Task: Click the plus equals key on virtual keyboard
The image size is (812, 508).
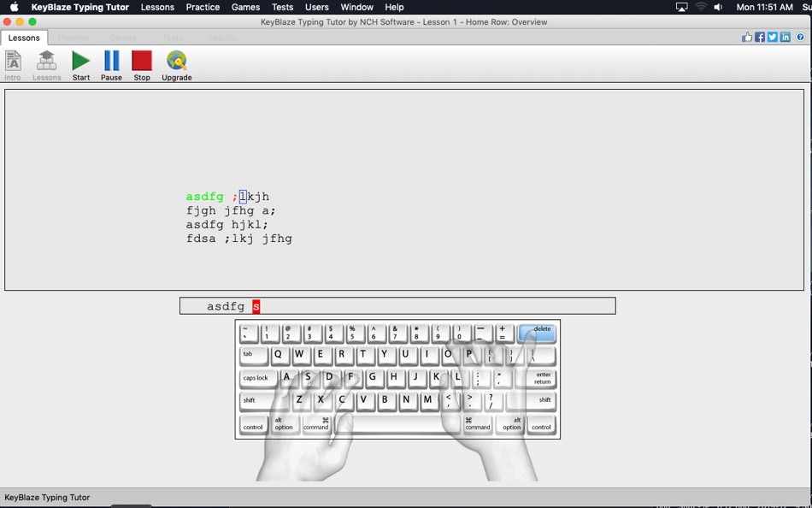Action: coord(504,334)
